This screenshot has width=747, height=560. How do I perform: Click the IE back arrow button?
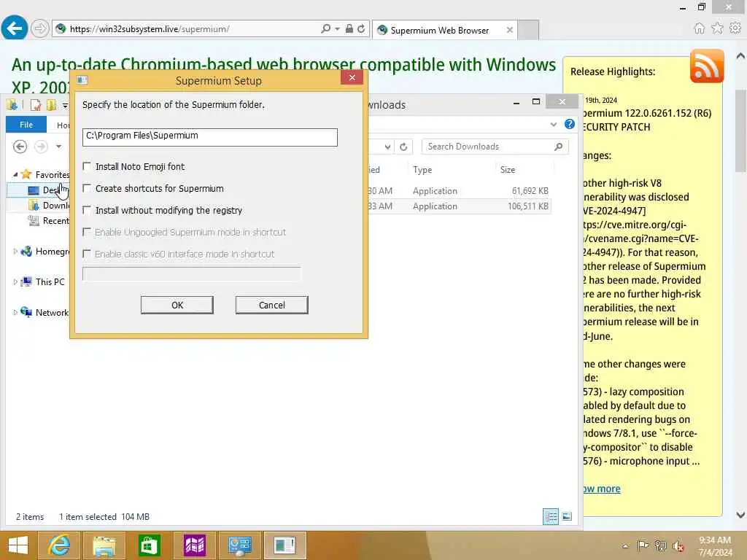15,28
